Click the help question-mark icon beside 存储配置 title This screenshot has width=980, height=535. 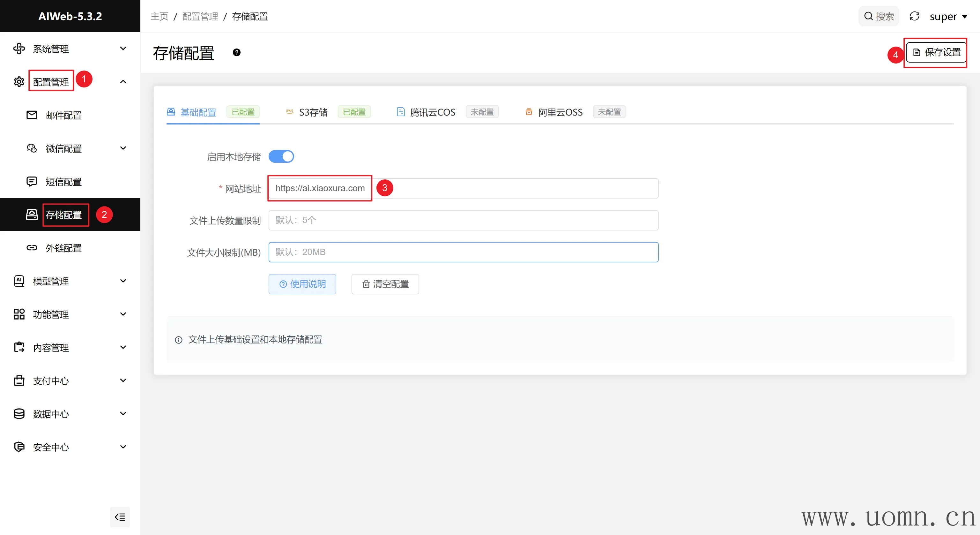(237, 53)
